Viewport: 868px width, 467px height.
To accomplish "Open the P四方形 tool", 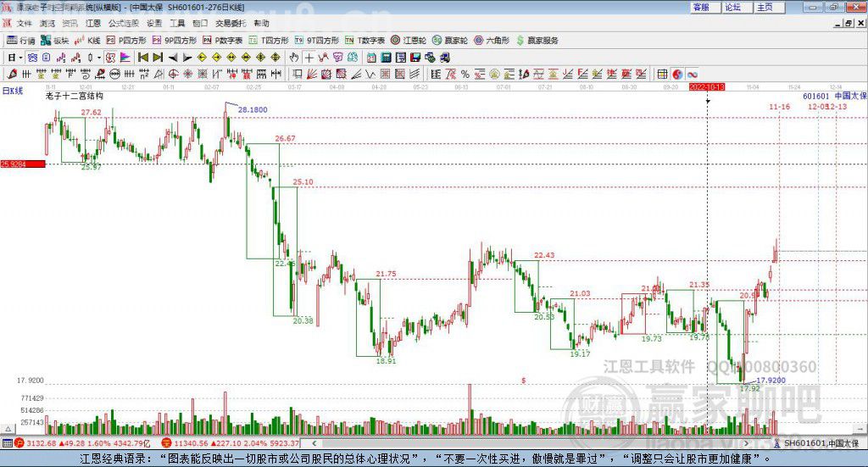I will pyautogui.click(x=126, y=41).
